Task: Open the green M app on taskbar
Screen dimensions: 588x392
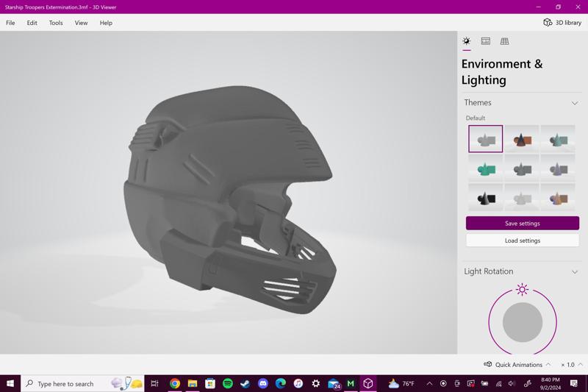Action: click(351, 383)
